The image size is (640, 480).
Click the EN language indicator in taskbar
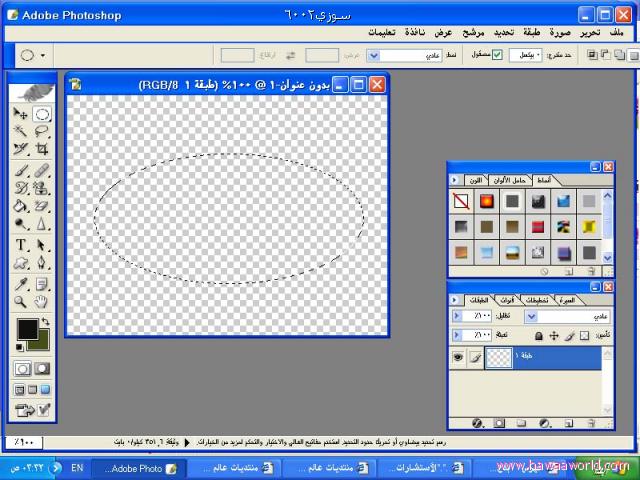(x=75, y=467)
